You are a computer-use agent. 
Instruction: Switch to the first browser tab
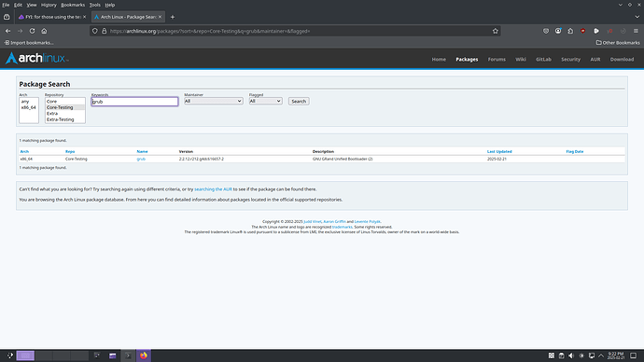[52, 17]
